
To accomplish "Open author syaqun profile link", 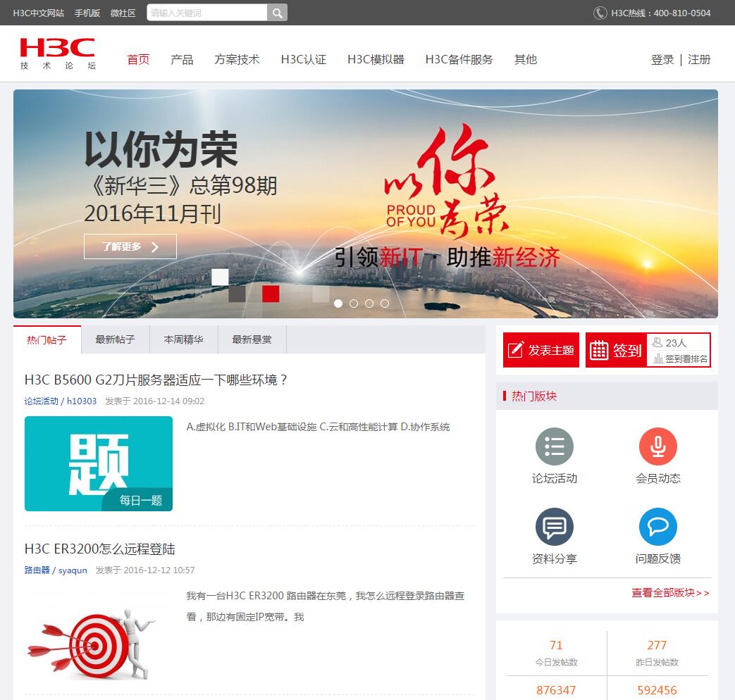I will tap(73, 570).
